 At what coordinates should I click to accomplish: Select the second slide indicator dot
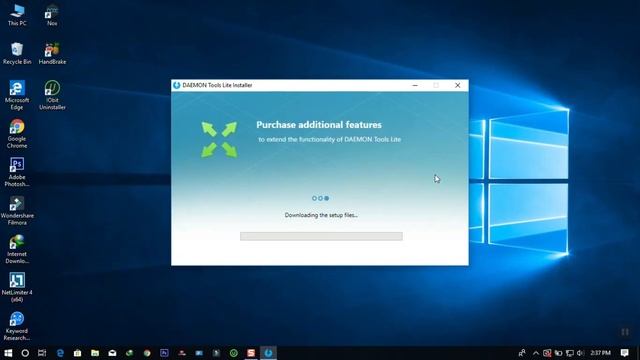coord(320,198)
